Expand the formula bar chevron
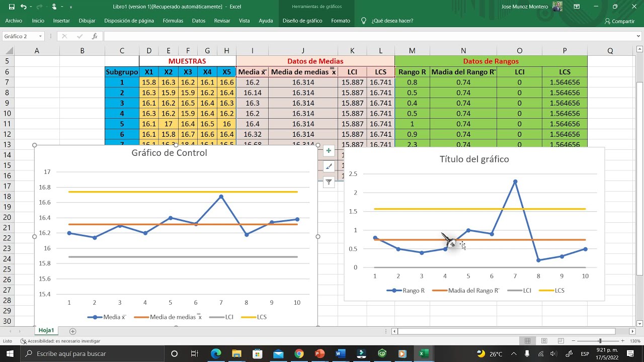Screen dimensions: 644x362 (x=638, y=36)
